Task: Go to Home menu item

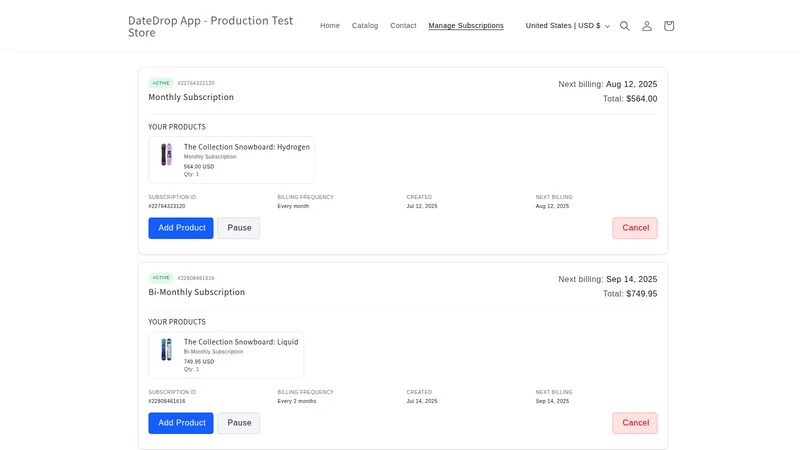Action: (330, 26)
